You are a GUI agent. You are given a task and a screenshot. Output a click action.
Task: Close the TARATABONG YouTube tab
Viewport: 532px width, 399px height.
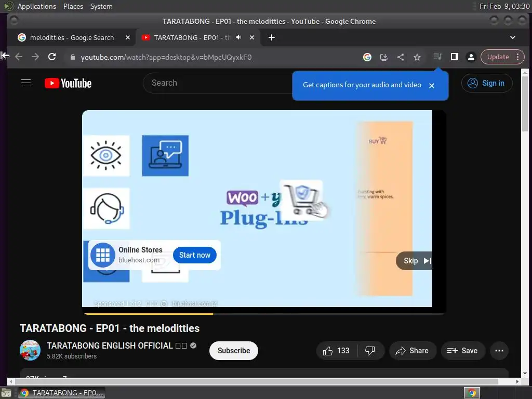[252, 37]
